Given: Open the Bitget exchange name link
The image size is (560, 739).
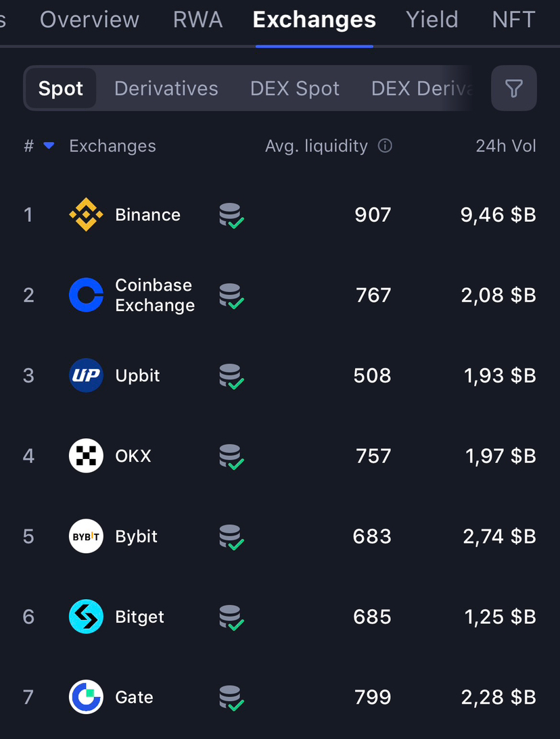Looking at the screenshot, I should 139,617.
